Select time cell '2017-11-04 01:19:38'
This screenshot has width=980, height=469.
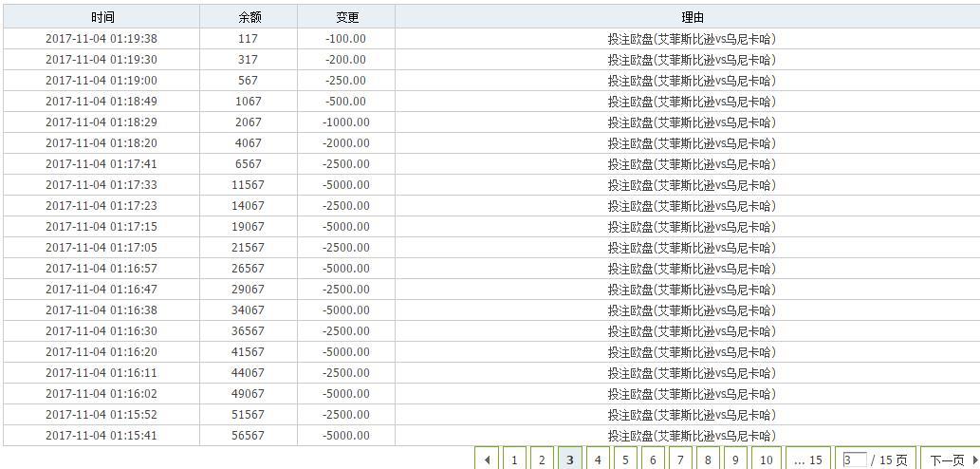[102, 39]
